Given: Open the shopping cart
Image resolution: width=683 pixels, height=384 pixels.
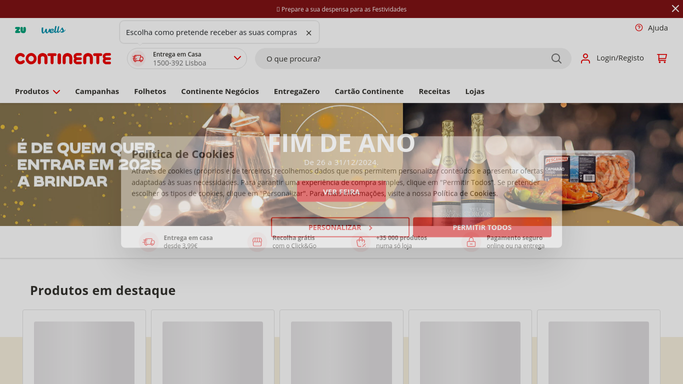Looking at the screenshot, I should point(662,58).
